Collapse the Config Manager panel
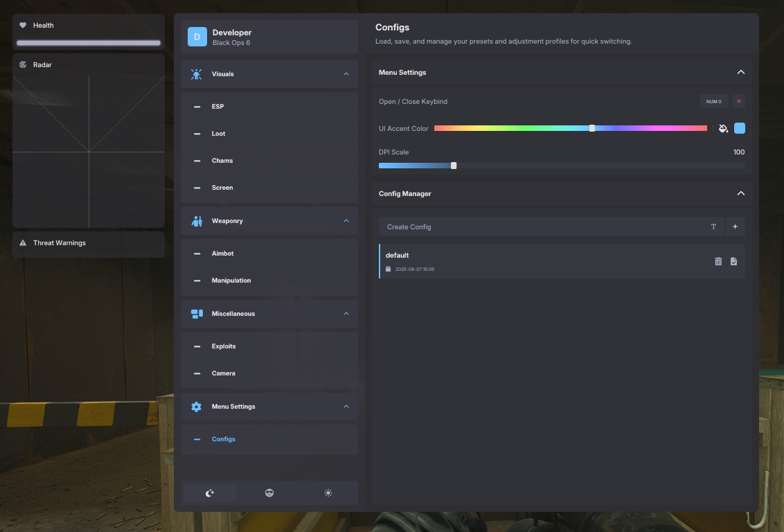 (x=740, y=194)
